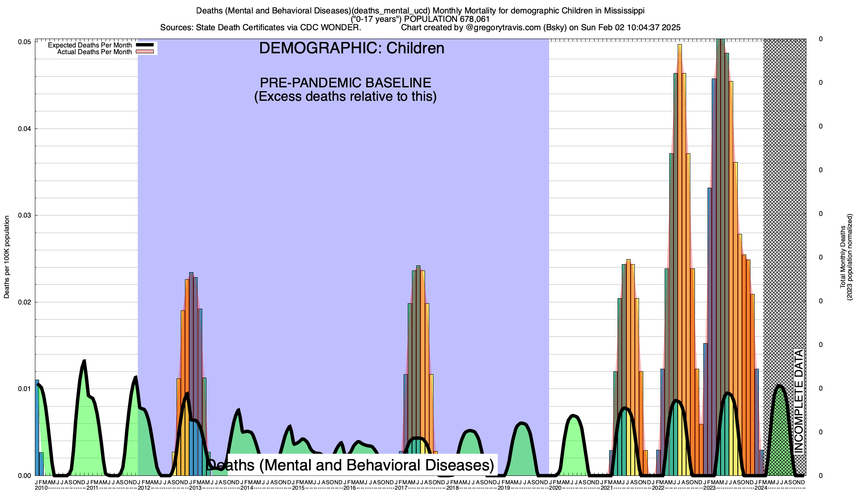Click the @gregorytravis.com credit text

503,28
